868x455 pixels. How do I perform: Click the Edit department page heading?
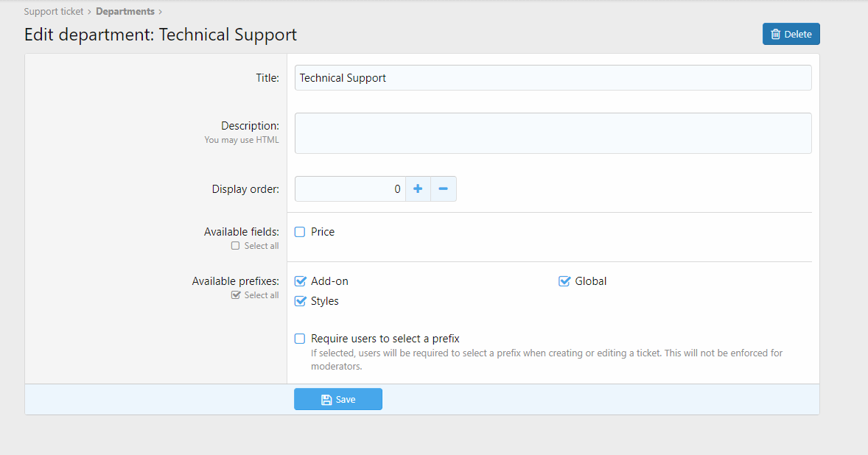(161, 35)
